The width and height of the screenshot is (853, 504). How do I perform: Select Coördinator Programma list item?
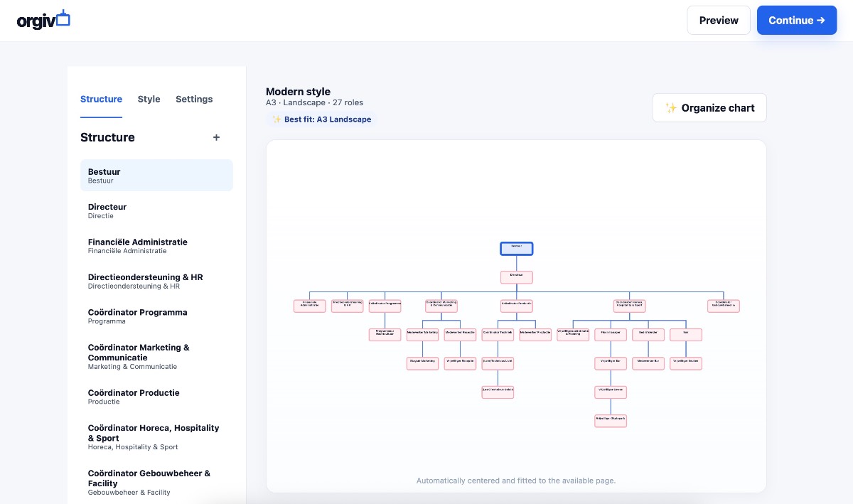[x=156, y=316]
